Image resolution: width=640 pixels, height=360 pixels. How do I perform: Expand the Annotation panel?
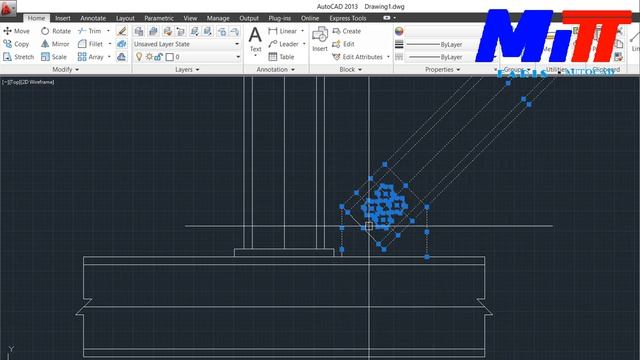(x=276, y=69)
